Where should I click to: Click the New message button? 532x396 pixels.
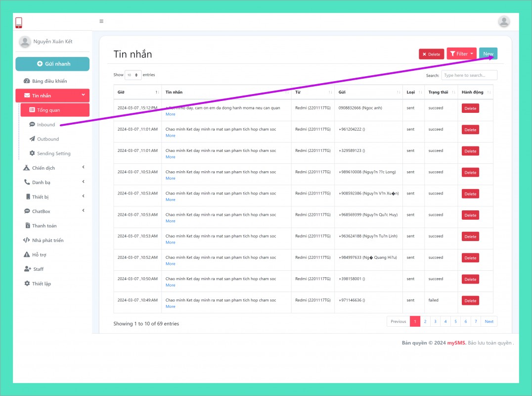(x=488, y=54)
